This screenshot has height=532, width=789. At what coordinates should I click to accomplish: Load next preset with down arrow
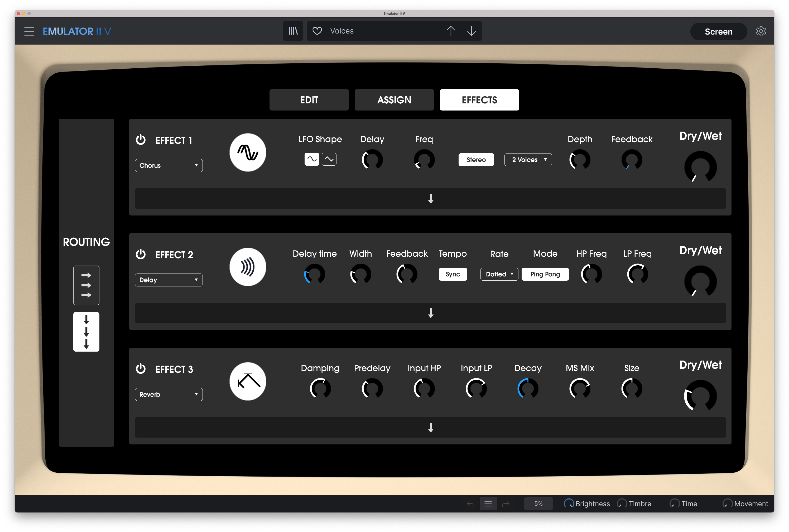[472, 31]
